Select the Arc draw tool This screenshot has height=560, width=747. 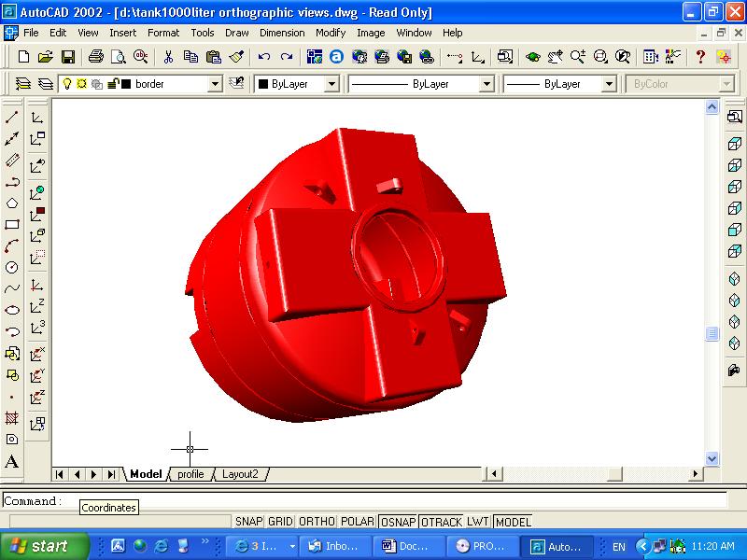(12, 245)
